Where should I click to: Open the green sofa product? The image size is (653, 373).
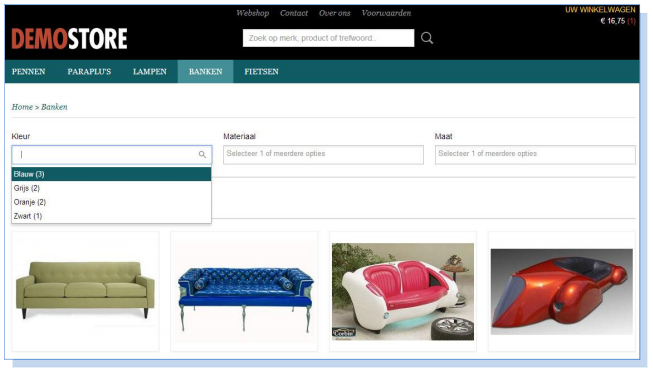pos(85,291)
